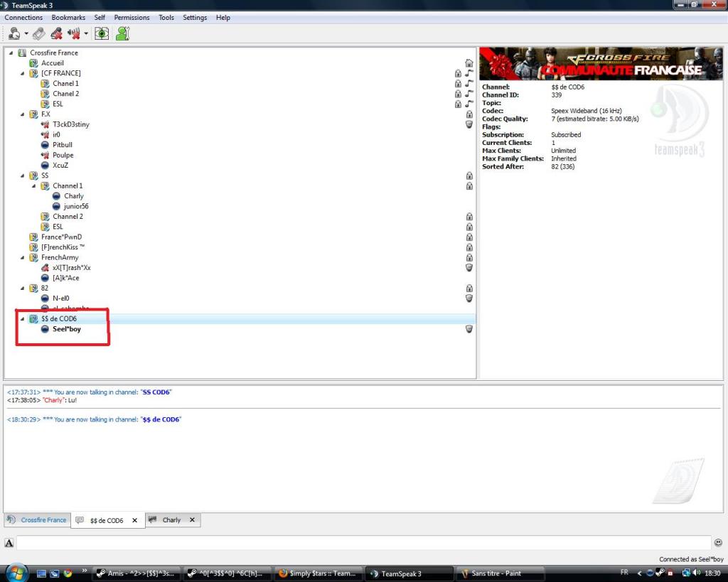Click the shield icon on N-el0's row
The image size is (728, 582).
469,298
